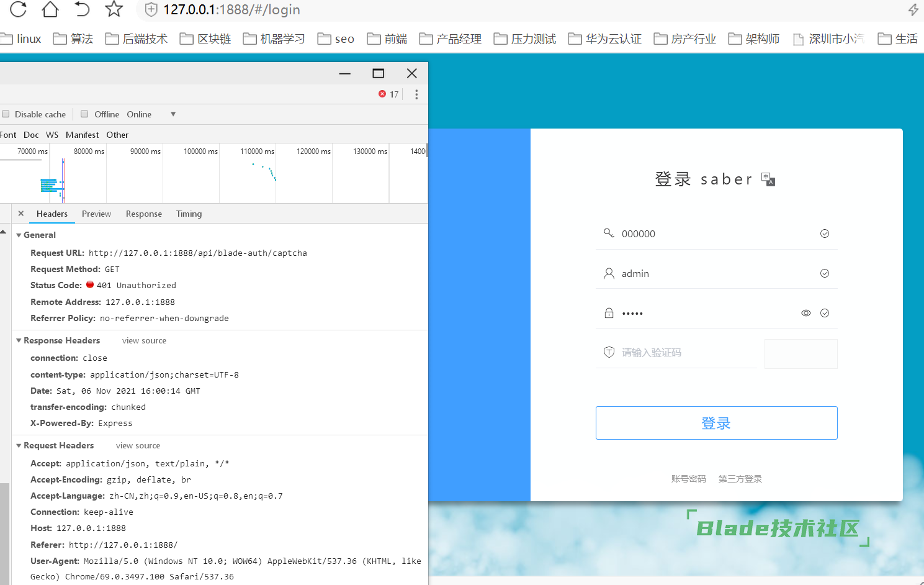Image resolution: width=924 pixels, height=585 pixels.
Task: Click the username field containing admin
Action: click(716, 273)
